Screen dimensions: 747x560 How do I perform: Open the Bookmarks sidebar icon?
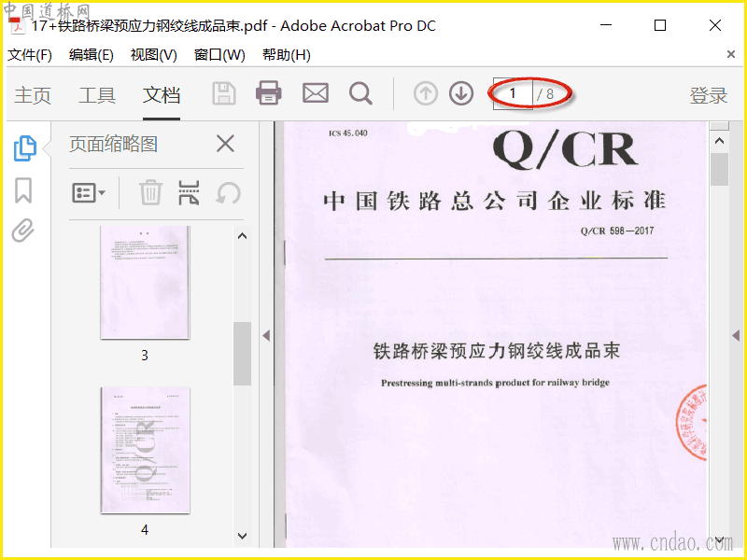(x=23, y=190)
